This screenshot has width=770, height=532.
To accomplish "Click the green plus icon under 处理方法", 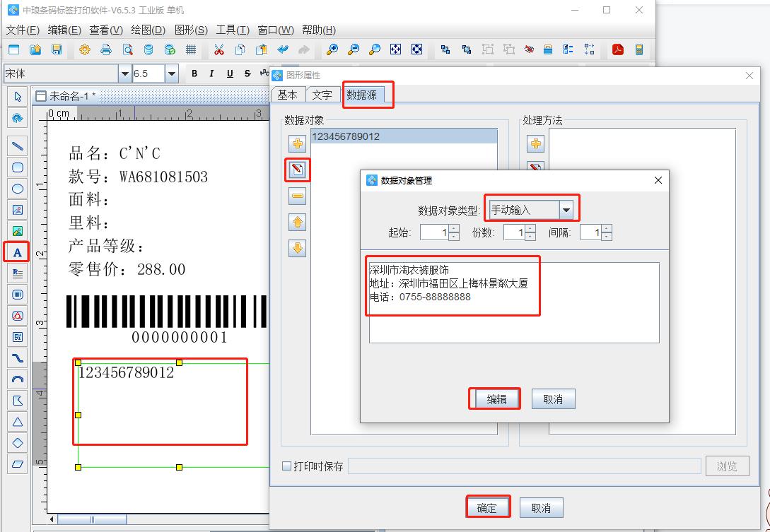I will tap(535, 143).
